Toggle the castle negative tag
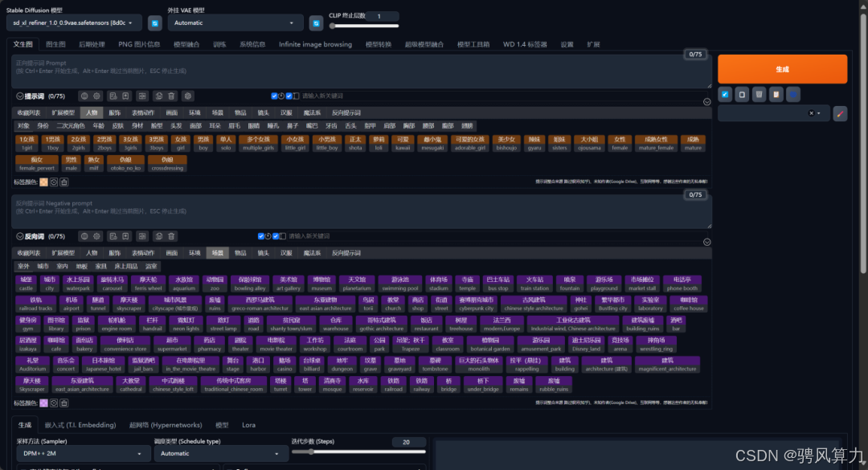Screen dimensions: 868x470 pyautogui.click(x=26, y=284)
